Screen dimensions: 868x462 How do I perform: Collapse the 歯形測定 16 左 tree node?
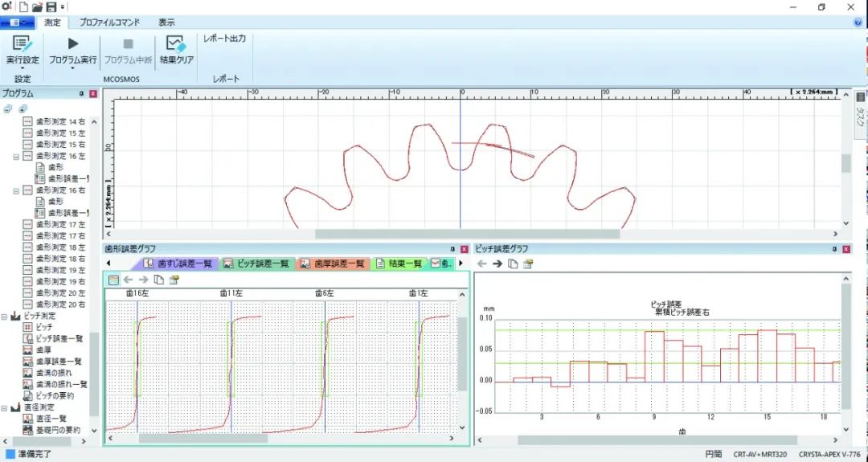17,157
